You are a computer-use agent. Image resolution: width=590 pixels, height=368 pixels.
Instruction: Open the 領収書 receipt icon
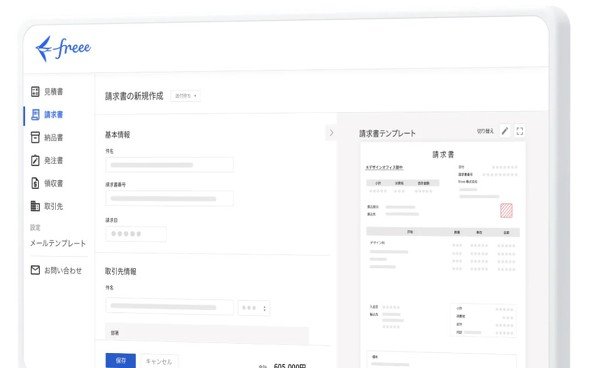pos(35,183)
